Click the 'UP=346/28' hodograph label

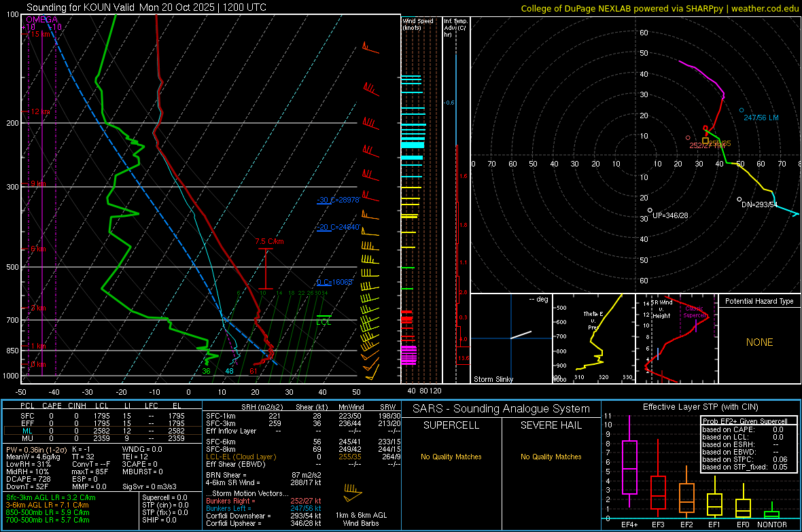tap(670, 215)
